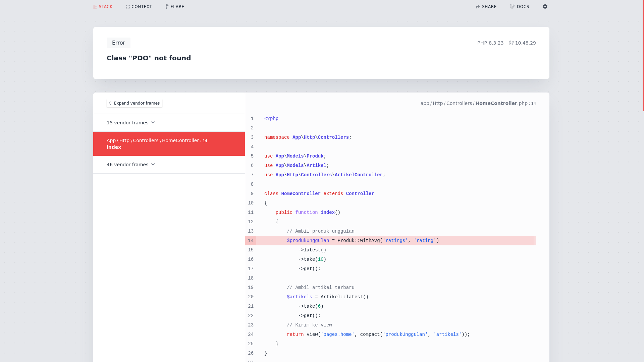The image size is (644, 362).
Task: Click the '// Kirim ke view' comment
Action: pyautogui.click(x=309, y=325)
